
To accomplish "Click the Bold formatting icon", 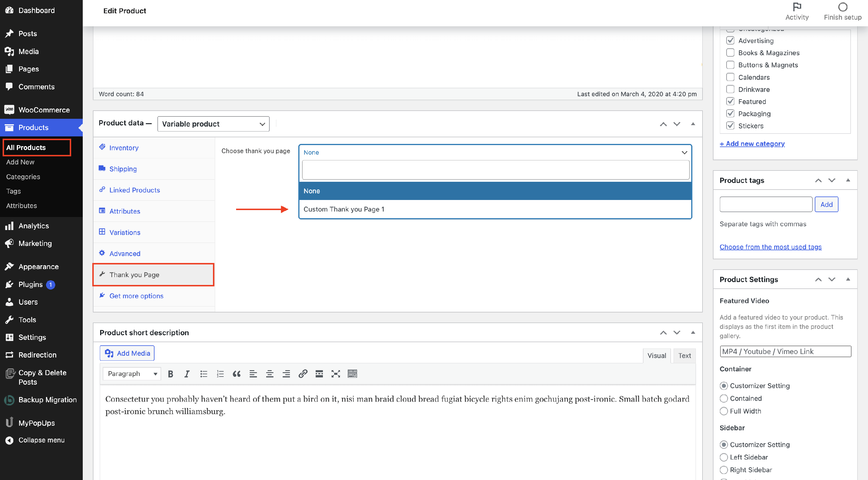I will (170, 374).
